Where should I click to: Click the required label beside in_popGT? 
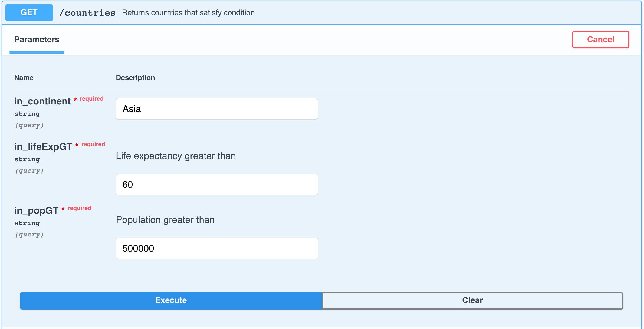click(80, 208)
